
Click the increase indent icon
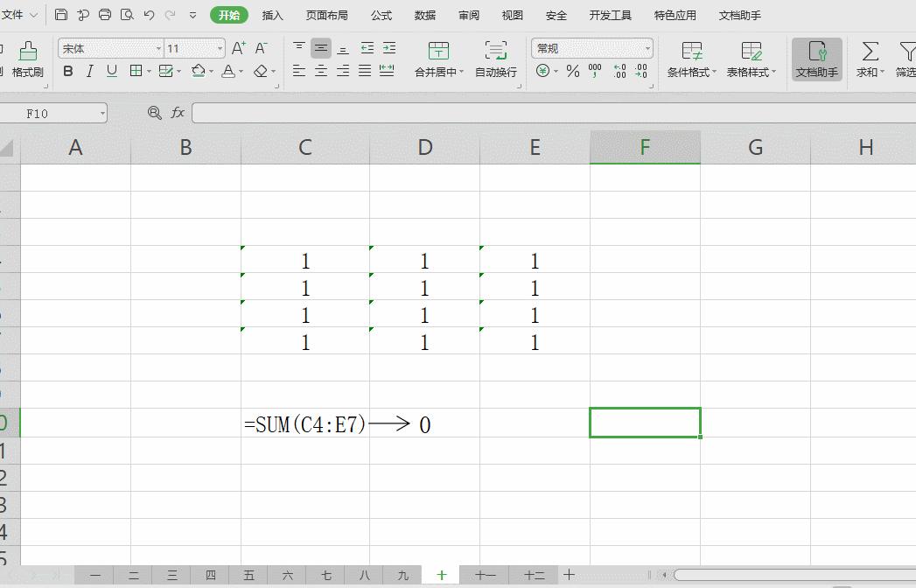point(389,48)
